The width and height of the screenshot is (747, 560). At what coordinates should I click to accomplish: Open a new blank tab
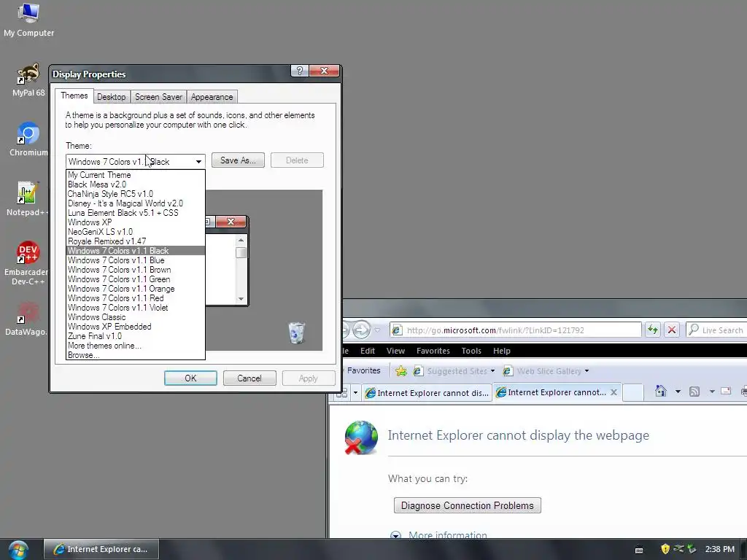tap(633, 392)
